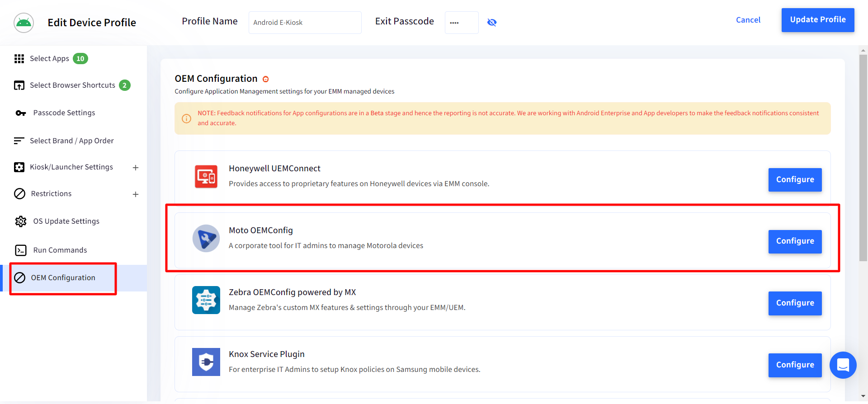Screen dimensions: 868x404
Task: Configure Moto OEMConfig
Action: (x=795, y=241)
